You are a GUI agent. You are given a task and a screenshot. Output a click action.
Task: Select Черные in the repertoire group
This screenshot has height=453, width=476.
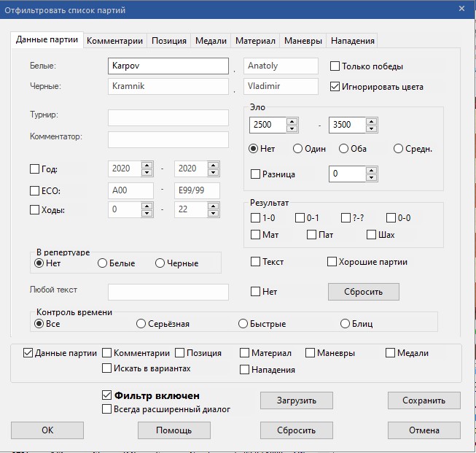(160, 263)
